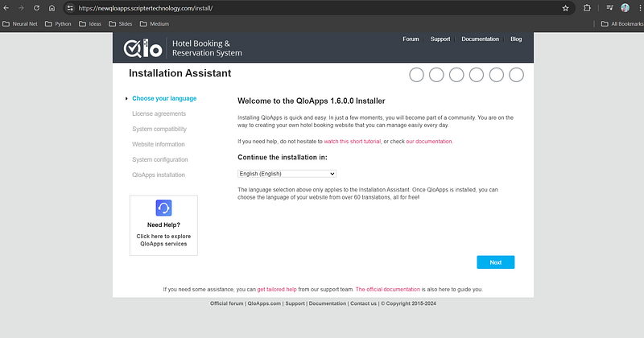644x338 pixels.
Task: Click the QloApps logo in header
Action: click(142, 48)
